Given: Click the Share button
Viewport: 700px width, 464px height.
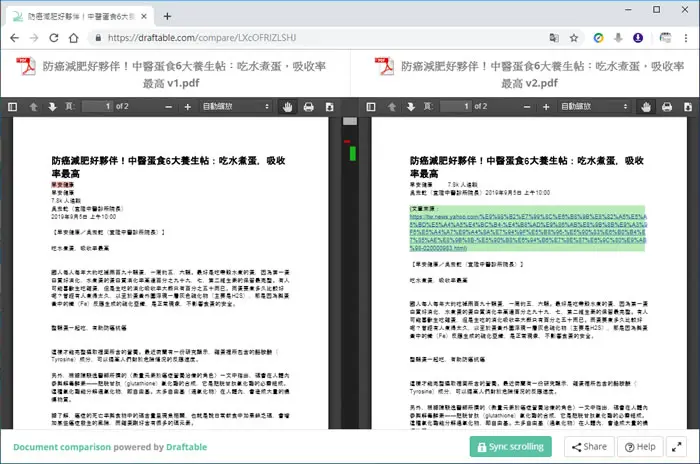Looking at the screenshot, I should click(589, 447).
